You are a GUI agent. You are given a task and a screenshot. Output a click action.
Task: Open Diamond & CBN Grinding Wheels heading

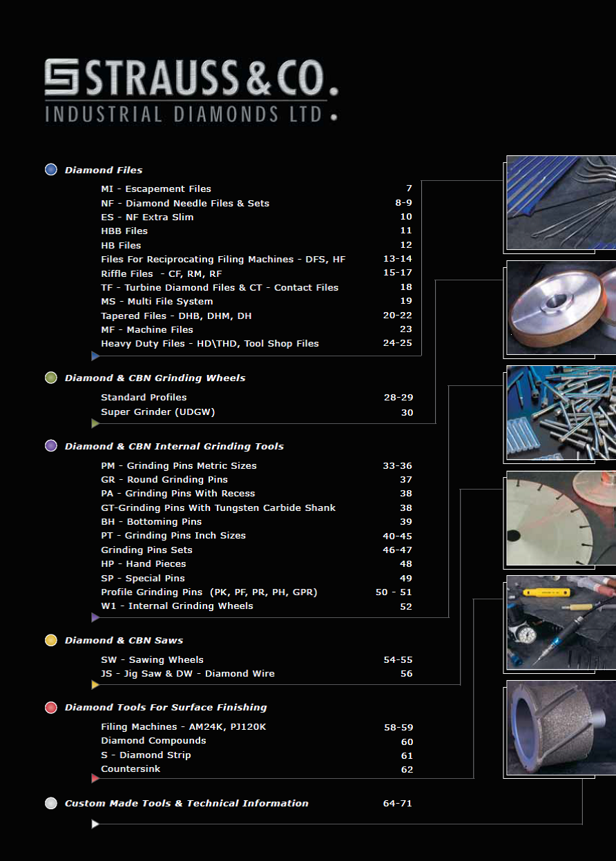coord(155,378)
